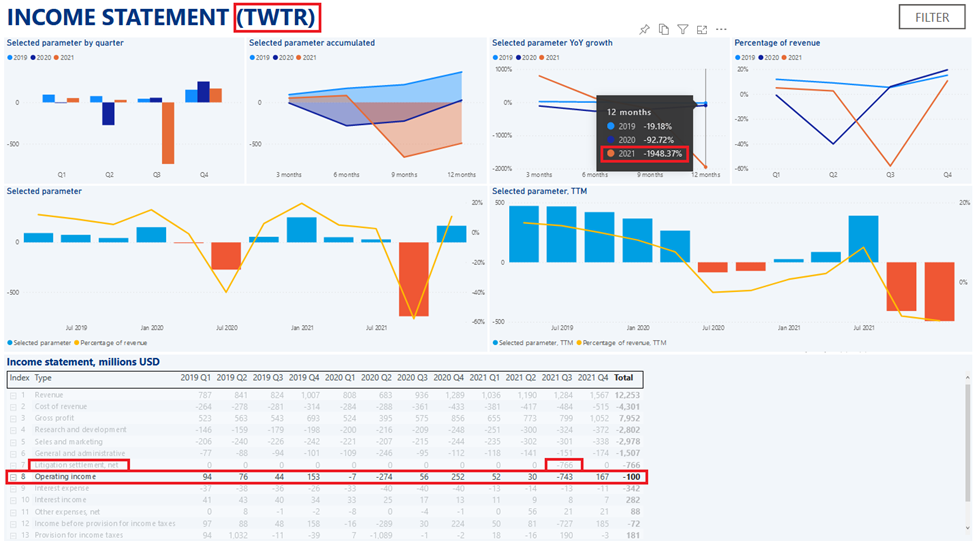975x541 pixels.
Task: Toggle the Interest expense row expand icon
Action: click(x=13, y=488)
